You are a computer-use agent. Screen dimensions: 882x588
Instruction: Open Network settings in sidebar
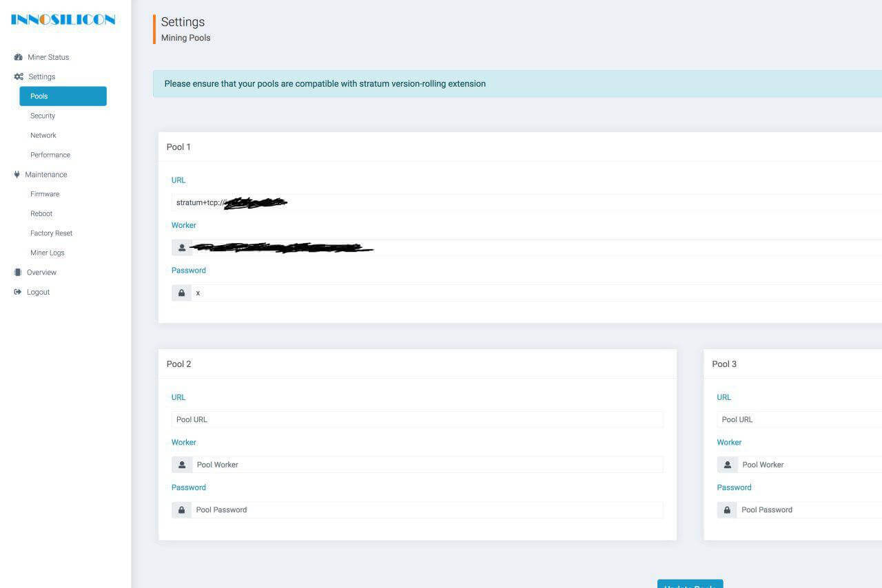(x=43, y=136)
